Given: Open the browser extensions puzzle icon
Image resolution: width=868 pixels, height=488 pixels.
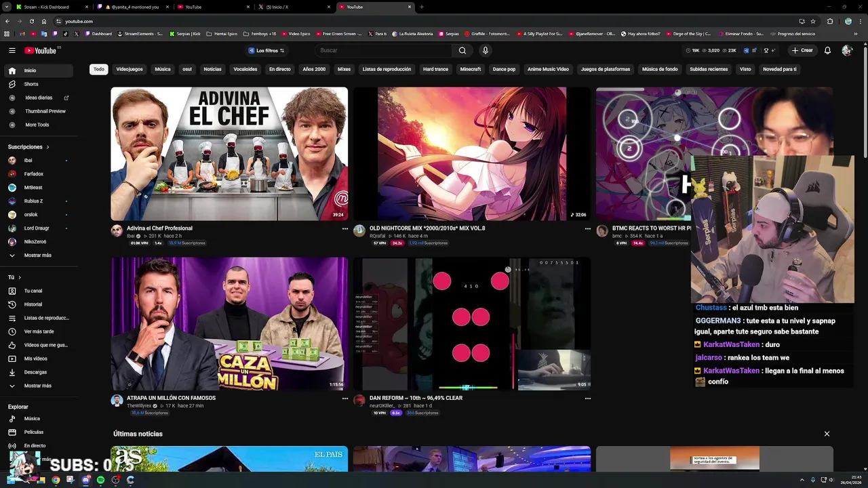Looking at the screenshot, I should click(x=830, y=21).
